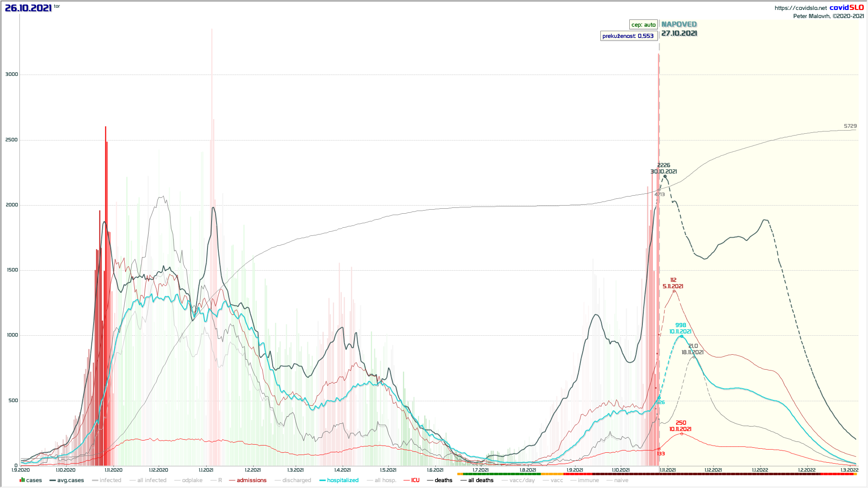Click the cep: auto box
The width and height of the screenshot is (868, 488).
[x=643, y=25]
